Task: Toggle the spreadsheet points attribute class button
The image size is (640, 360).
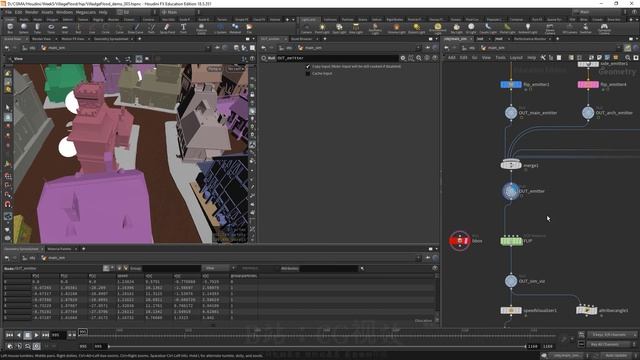Action: (x=106, y=268)
